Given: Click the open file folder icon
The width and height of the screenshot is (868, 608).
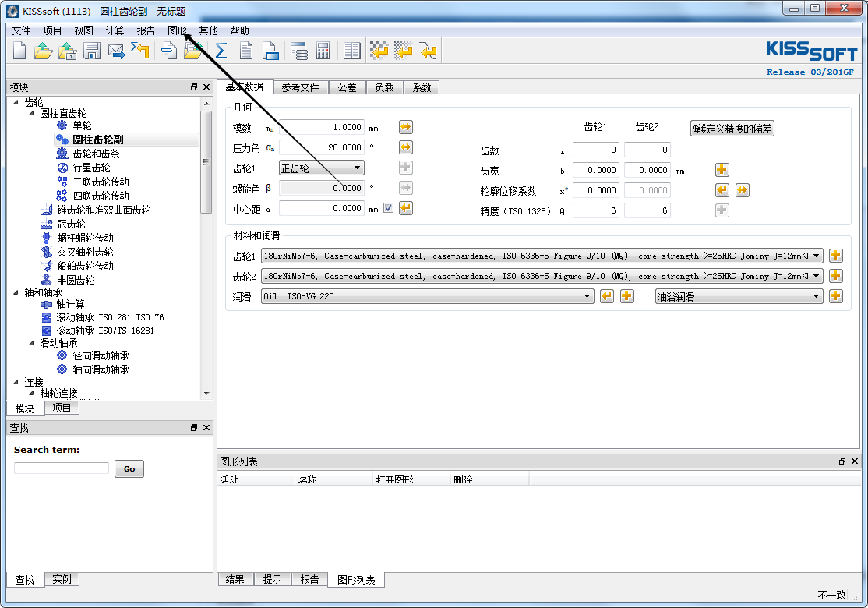Looking at the screenshot, I should tap(43, 51).
